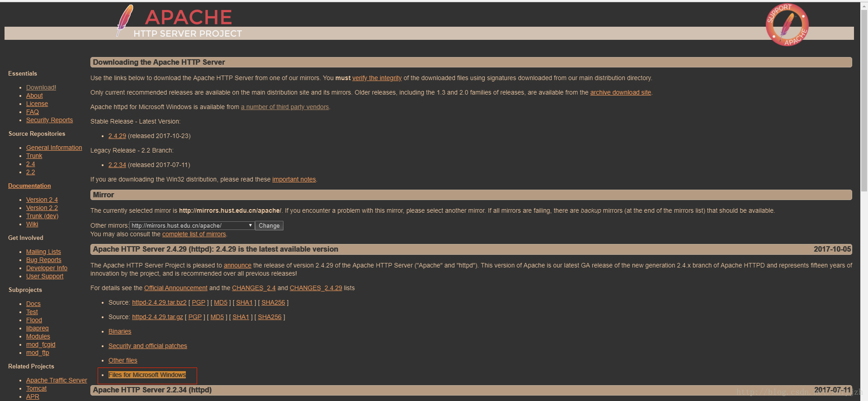Click the Mirror section header bar
This screenshot has height=401, width=868.
point(471,195)
